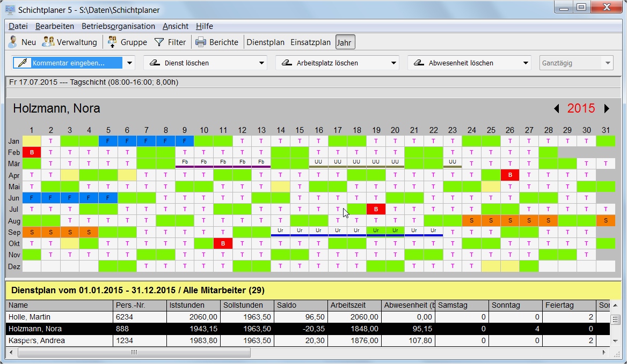
Task: Click the Neu person icon
Action: point(13,42)
